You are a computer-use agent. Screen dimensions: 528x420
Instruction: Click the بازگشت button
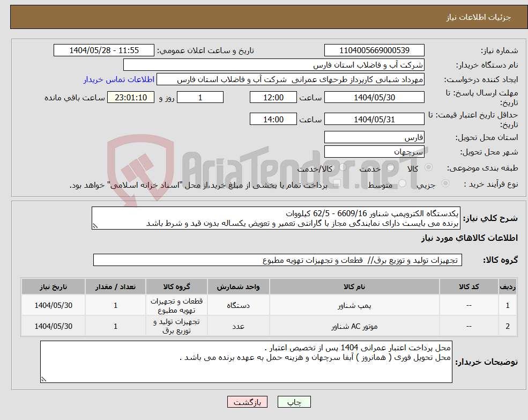(247, 401)
